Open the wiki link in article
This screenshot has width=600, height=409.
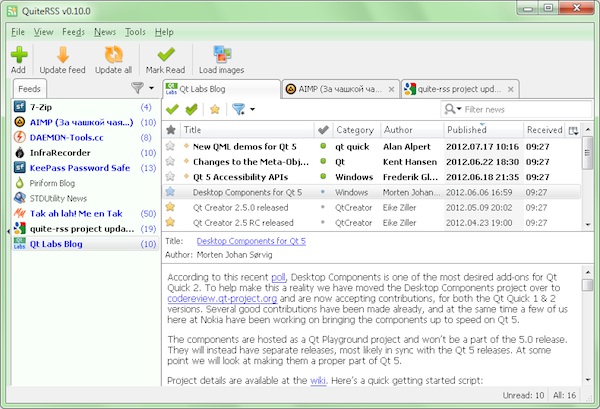[x=318, y=381]
